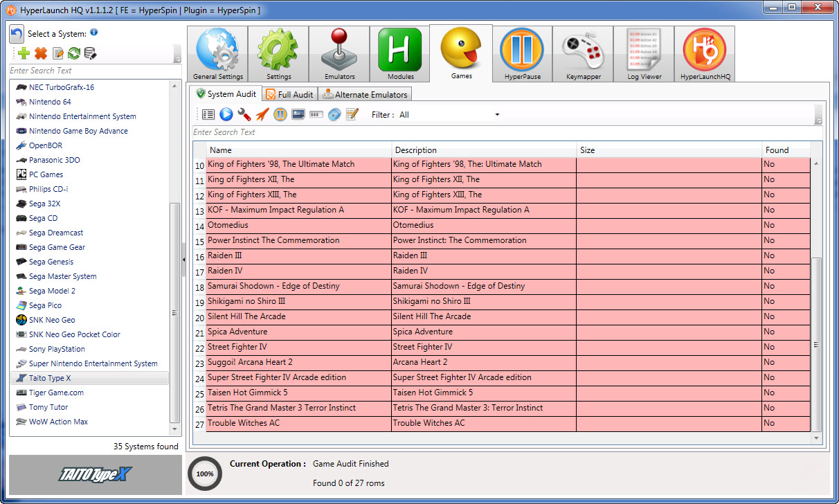Screen dimensions: 839x504
Task: Click scroll down arrow of games table
Action: pyautogui.click(x=816, y=438)
